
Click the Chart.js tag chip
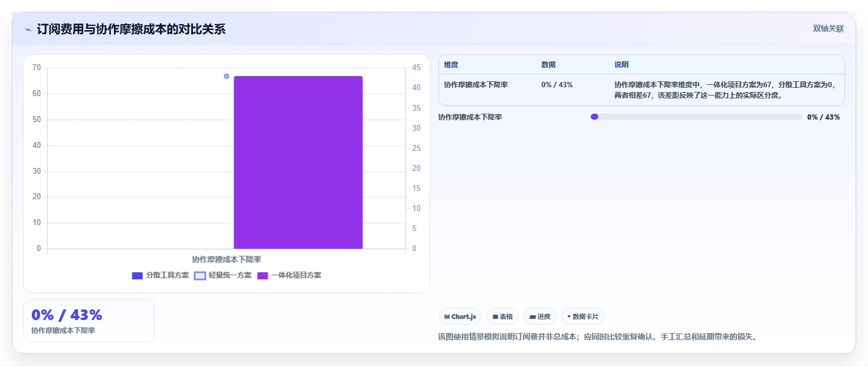coord(460,316)
